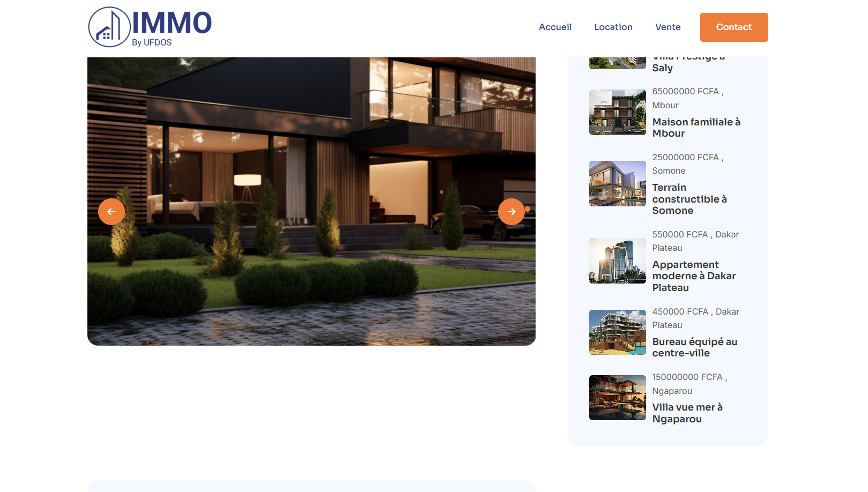Navigate to the Location page

[613, 27]
